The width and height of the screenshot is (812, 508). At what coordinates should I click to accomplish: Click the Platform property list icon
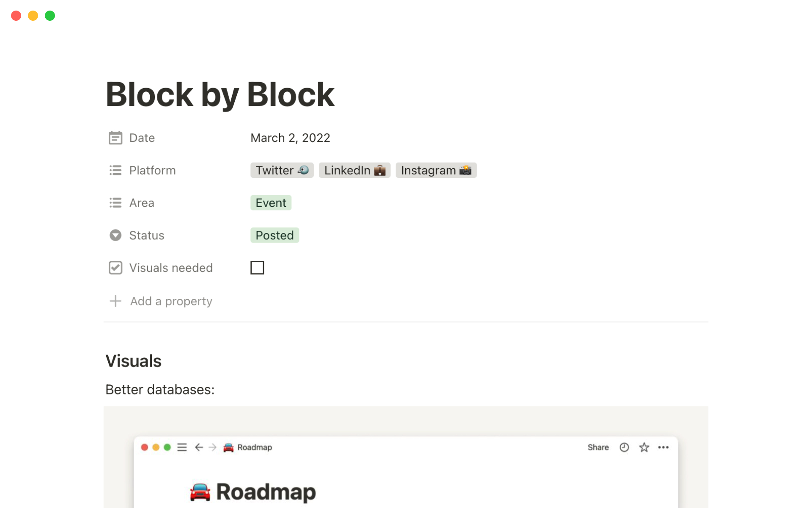(115, 170)
